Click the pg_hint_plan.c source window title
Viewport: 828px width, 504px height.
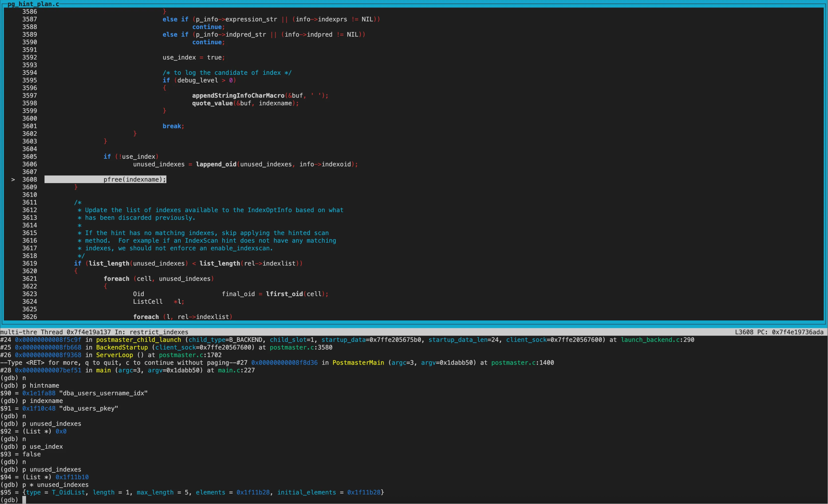[33, 4]
